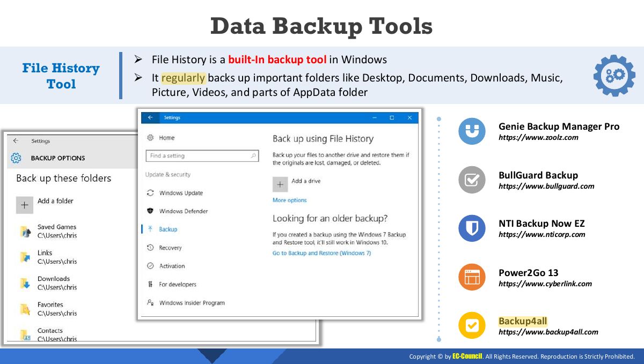Click the Back up using File History heading
The width and height of the screenshot is (644, 364).
pos(323,139)
